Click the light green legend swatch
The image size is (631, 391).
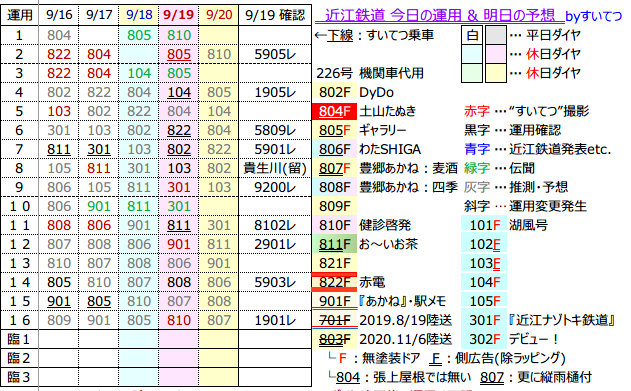tap(472, 73)
